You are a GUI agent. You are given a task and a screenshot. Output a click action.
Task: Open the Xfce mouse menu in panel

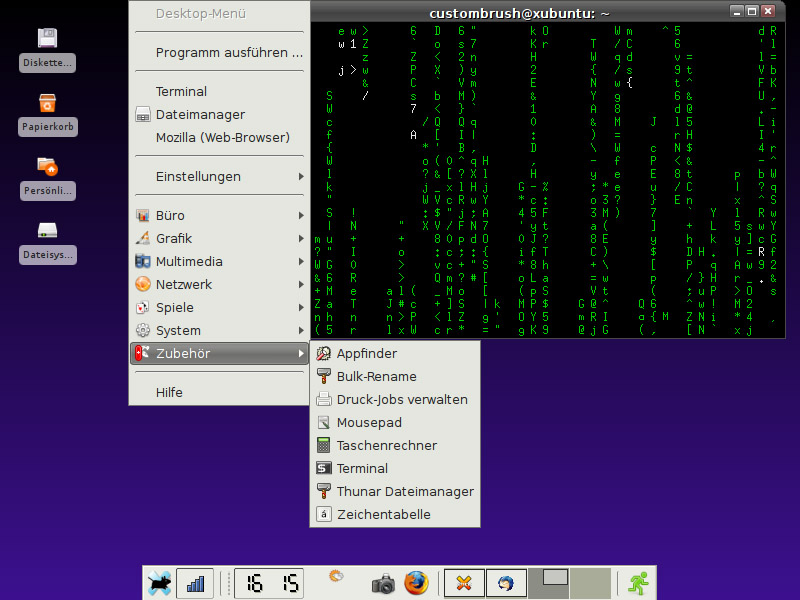click(x=158, y=583)
